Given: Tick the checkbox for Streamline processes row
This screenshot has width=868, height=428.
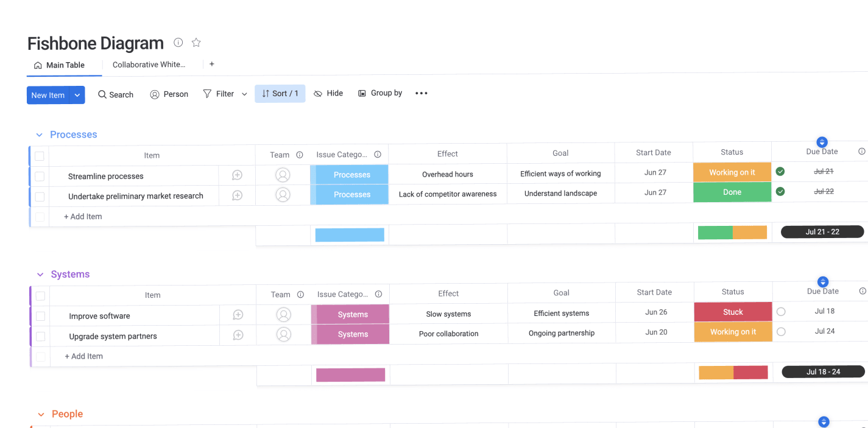Looking at the screenshot, I should [x=40, y=177].
